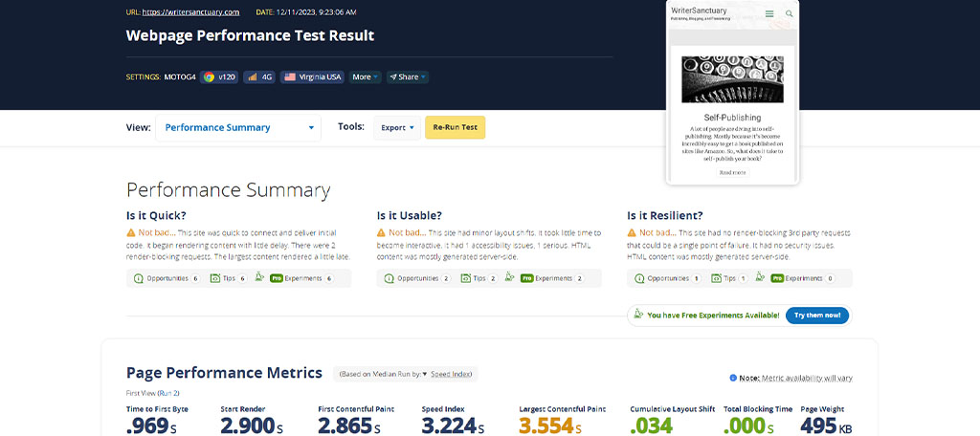
Task: Click the Is it Resilient? heading
Action: (665, 215)
